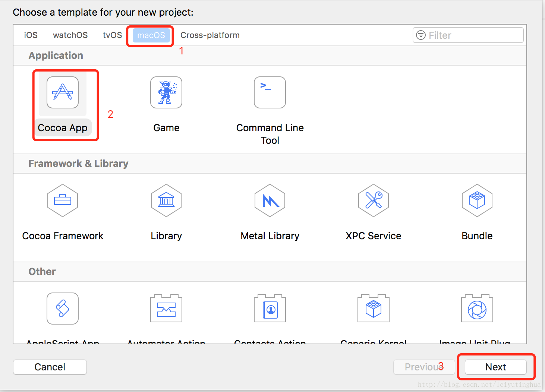This screenshot has height=392, width=545.
Task: Open the tvOS platform tab
Action: [x=112, y=35]
